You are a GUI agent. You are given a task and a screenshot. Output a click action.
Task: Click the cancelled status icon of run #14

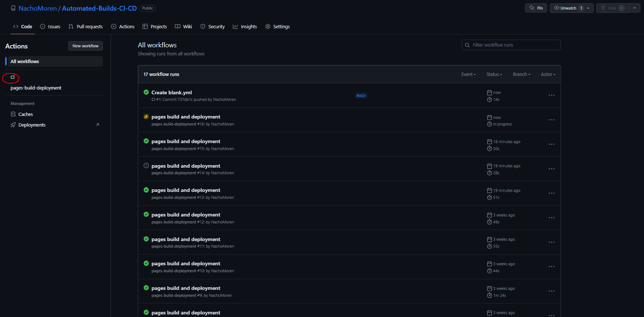click(x=146, y=165)
